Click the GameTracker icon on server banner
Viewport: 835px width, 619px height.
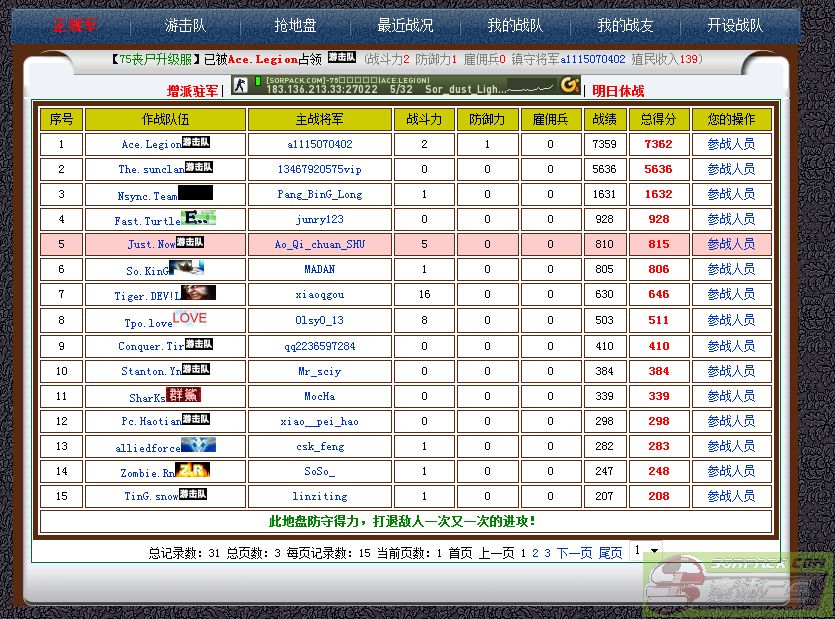[x=570, y=85]
